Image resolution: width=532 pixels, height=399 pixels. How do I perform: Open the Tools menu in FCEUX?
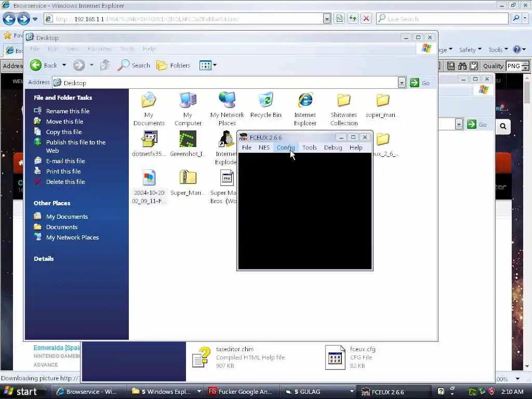pos(310,147)
